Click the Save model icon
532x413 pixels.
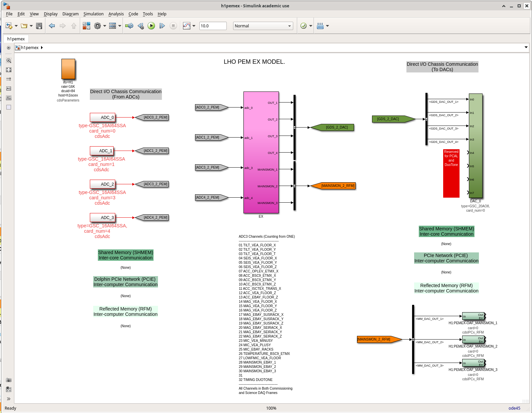click(x=39, y=26)
